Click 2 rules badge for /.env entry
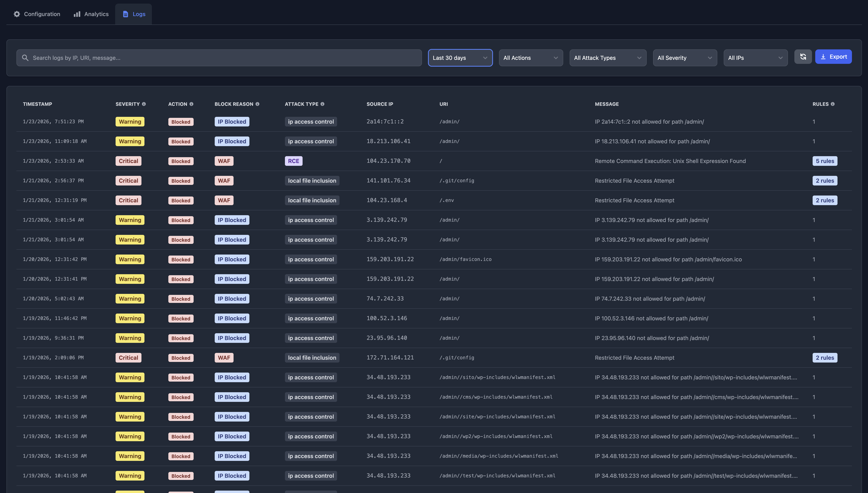 tap(825, 200)
